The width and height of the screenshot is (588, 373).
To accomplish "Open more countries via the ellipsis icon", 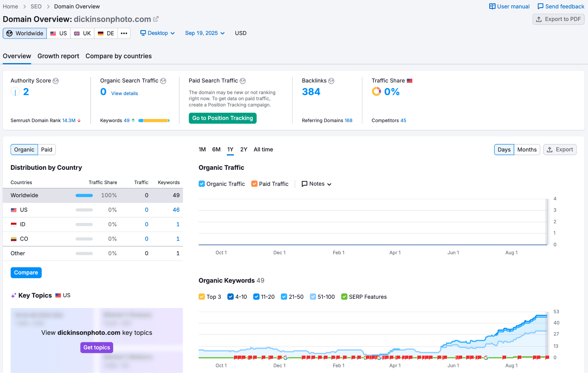I will [124, 33].
